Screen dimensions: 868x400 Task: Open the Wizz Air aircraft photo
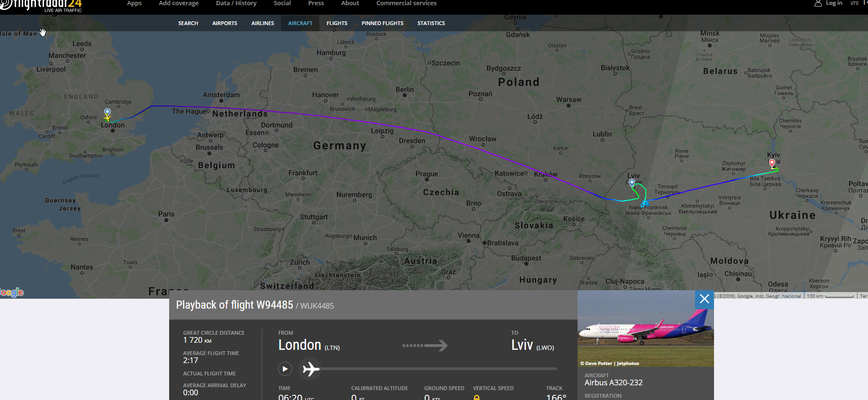click(645, 329)
